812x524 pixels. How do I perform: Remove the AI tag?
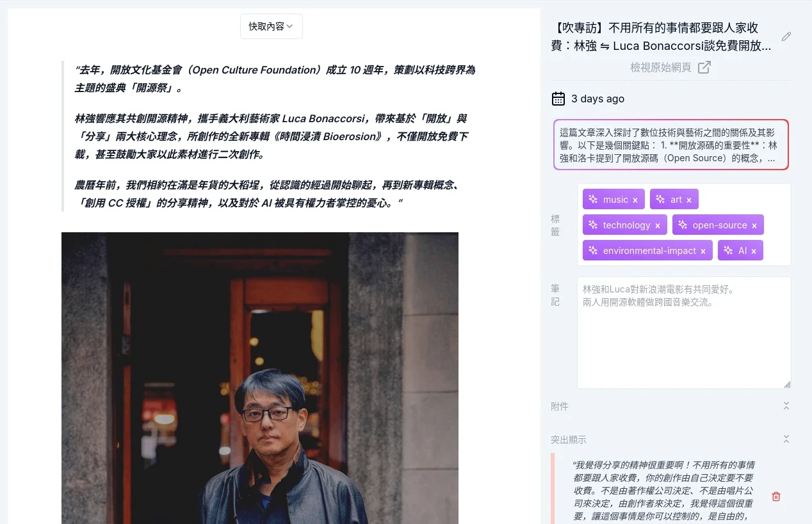(x=753, y=250)
